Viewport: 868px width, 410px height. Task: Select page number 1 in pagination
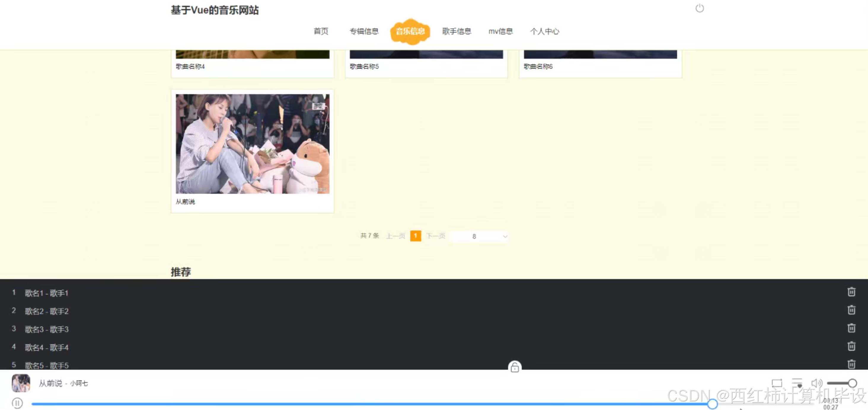(415, 236)
